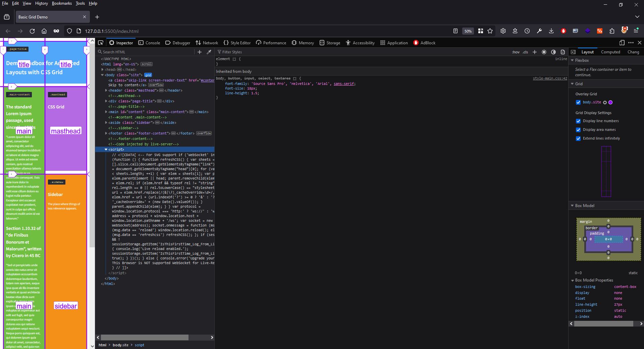This screenshot has width=644, height=349.
Task: Open the Firefox View icon
Action: coord(7,17)
